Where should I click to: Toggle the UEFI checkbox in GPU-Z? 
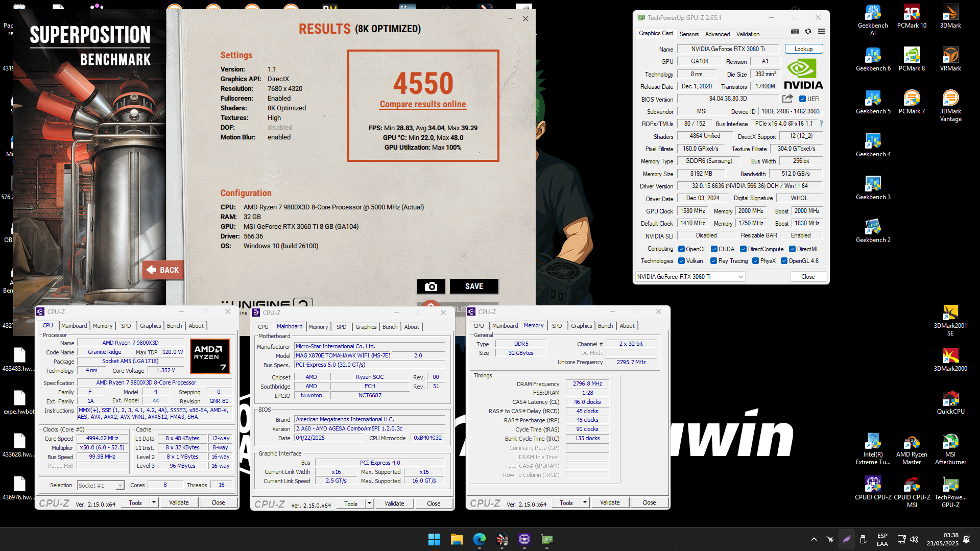pos(802,99)
